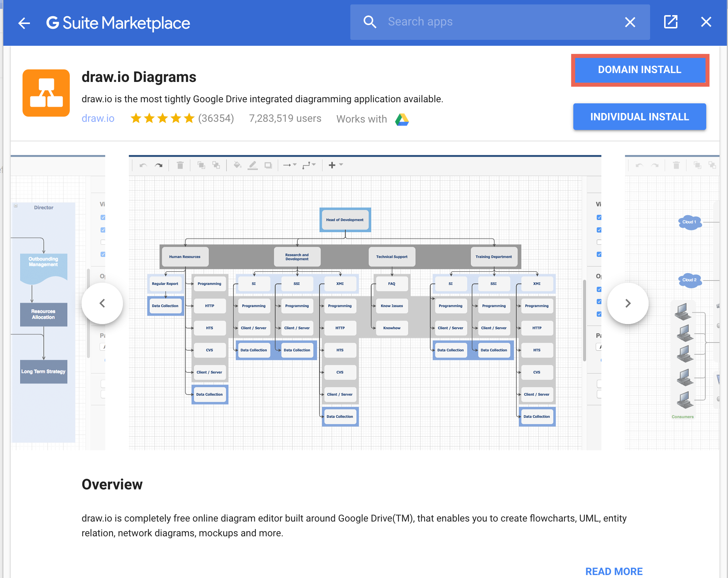Click the Head of Development box

click(x=345, y=220)
